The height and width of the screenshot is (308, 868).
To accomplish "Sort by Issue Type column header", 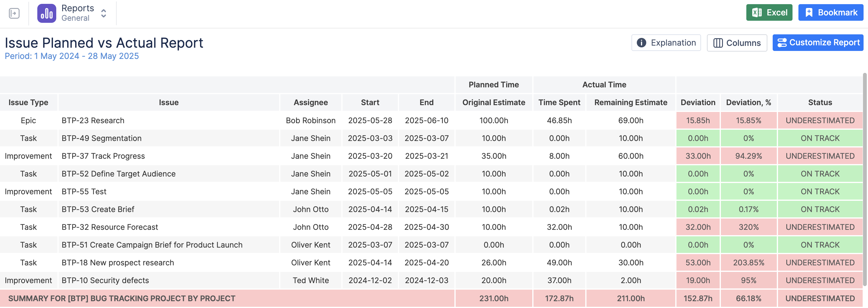I will click(28, 102).
